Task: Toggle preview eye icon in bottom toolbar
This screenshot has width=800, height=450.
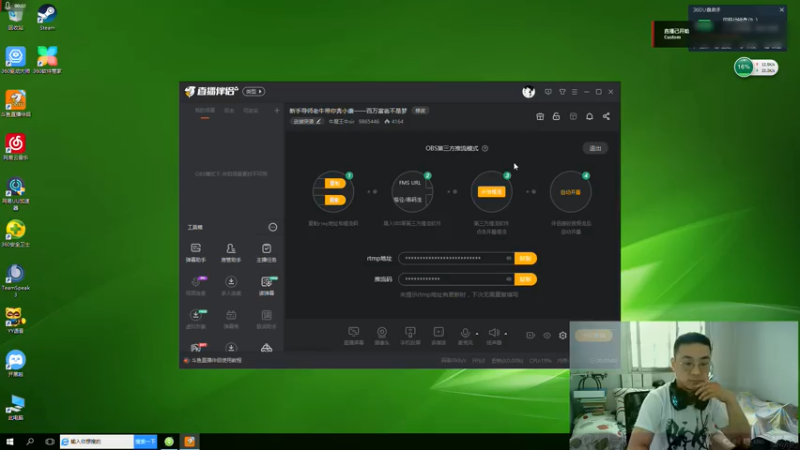Action: (x=547, y=335)
